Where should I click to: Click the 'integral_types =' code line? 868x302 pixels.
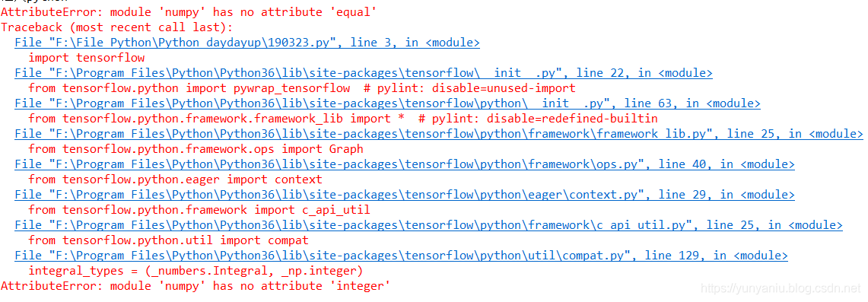pos(196,271)
